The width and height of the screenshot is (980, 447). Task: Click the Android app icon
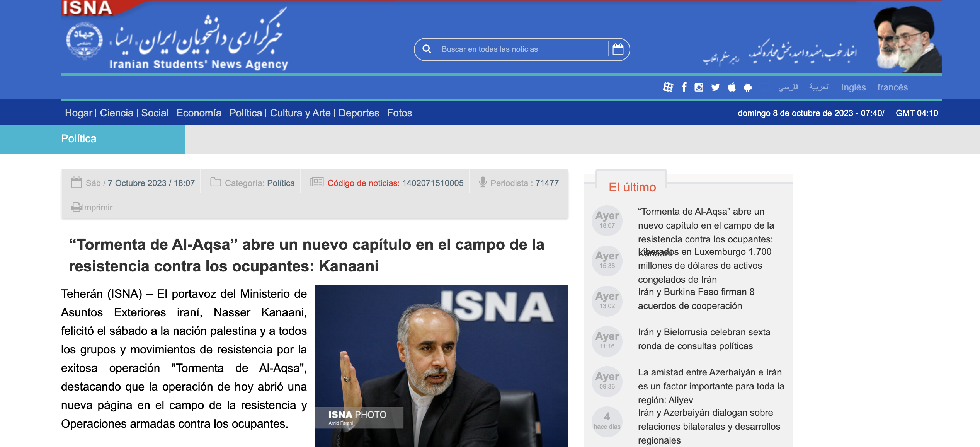pos(748,88)
